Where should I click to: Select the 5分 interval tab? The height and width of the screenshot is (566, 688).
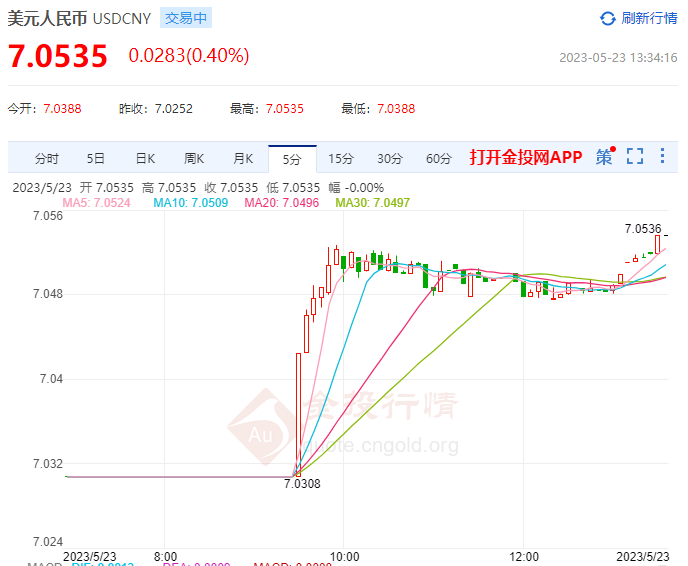point(292,159)
